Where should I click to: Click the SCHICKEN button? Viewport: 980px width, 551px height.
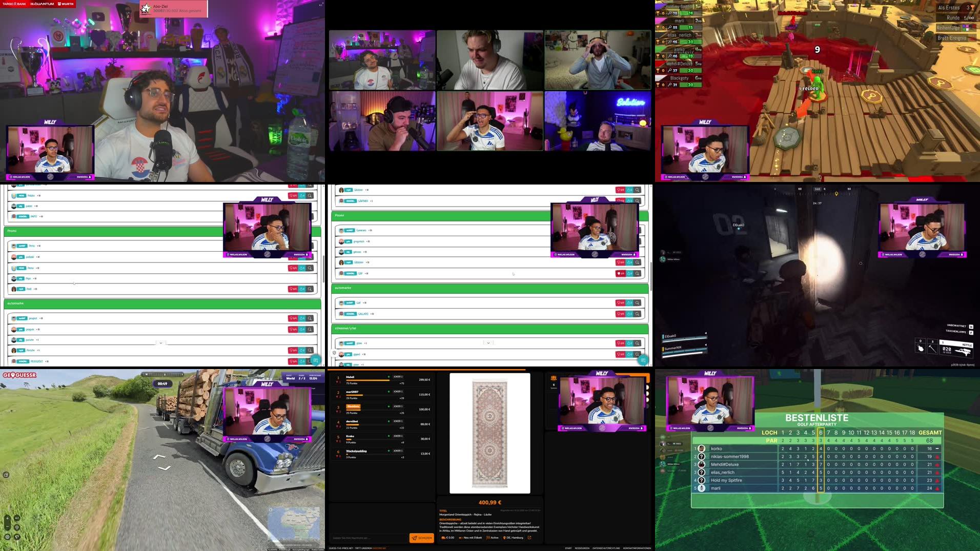421,538
